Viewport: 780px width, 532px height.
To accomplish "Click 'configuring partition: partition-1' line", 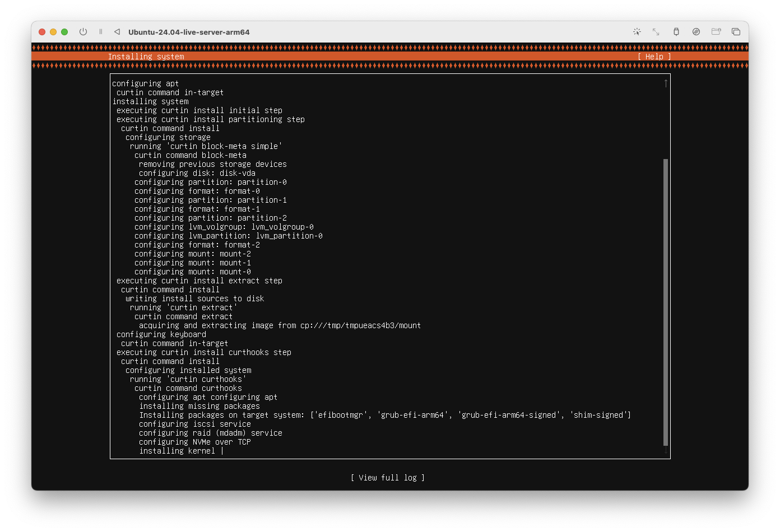I will point(211,200).
